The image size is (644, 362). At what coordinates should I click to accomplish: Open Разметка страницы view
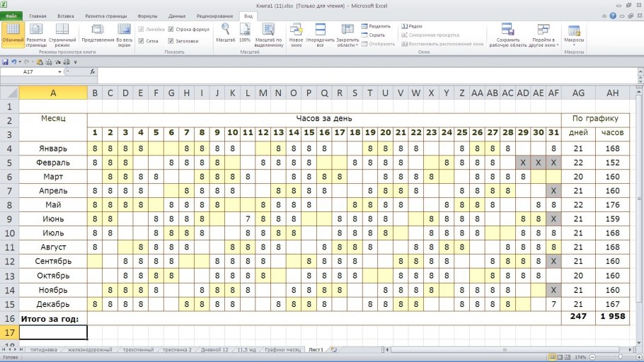[x=36, y=35]
